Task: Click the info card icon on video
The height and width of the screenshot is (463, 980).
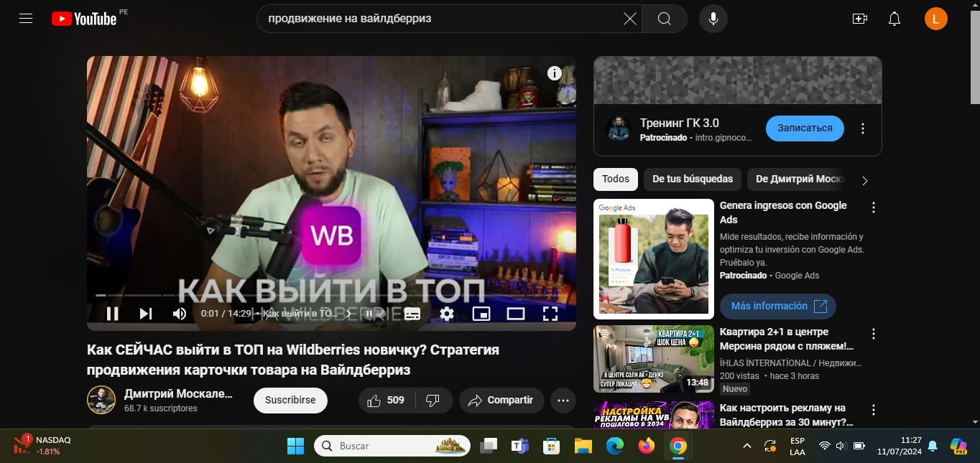Action: [555, 73]
